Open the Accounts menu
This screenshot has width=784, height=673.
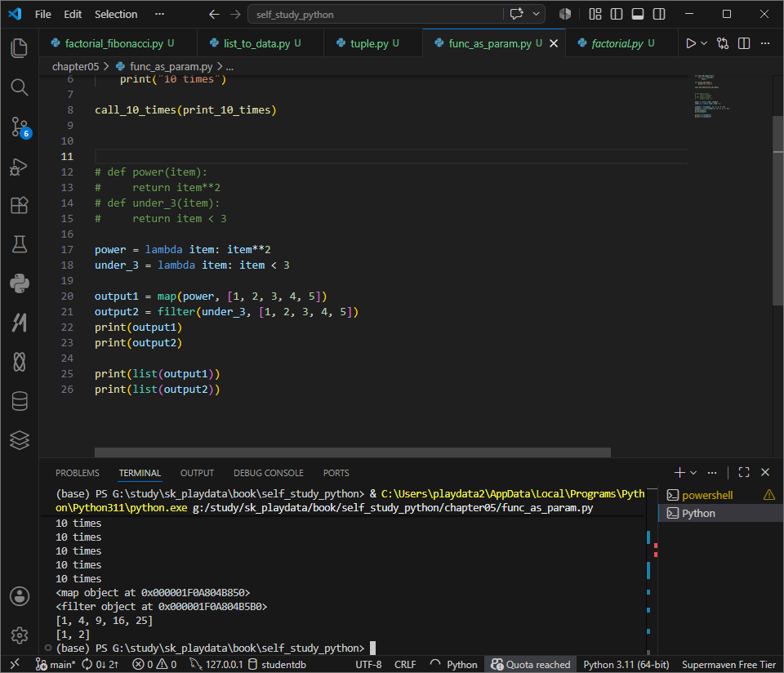pos(19,596)
